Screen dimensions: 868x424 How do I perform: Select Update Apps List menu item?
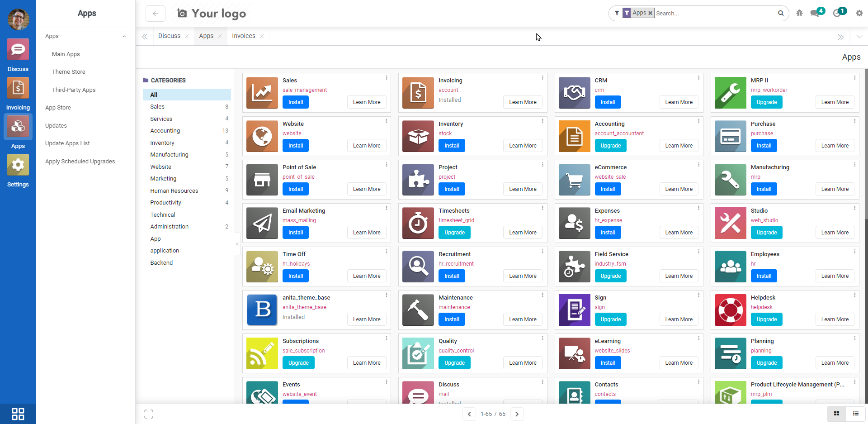tap(67, 143)
